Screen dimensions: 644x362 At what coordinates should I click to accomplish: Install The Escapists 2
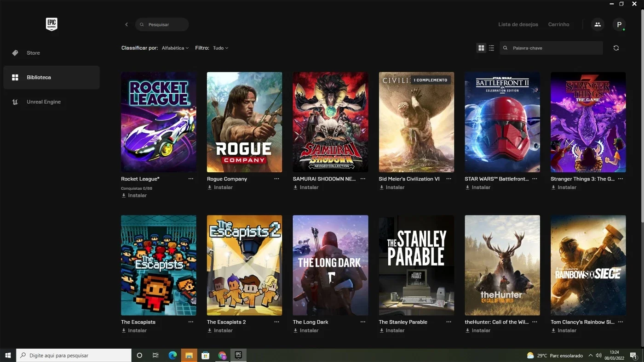click(x=220, y=330)
